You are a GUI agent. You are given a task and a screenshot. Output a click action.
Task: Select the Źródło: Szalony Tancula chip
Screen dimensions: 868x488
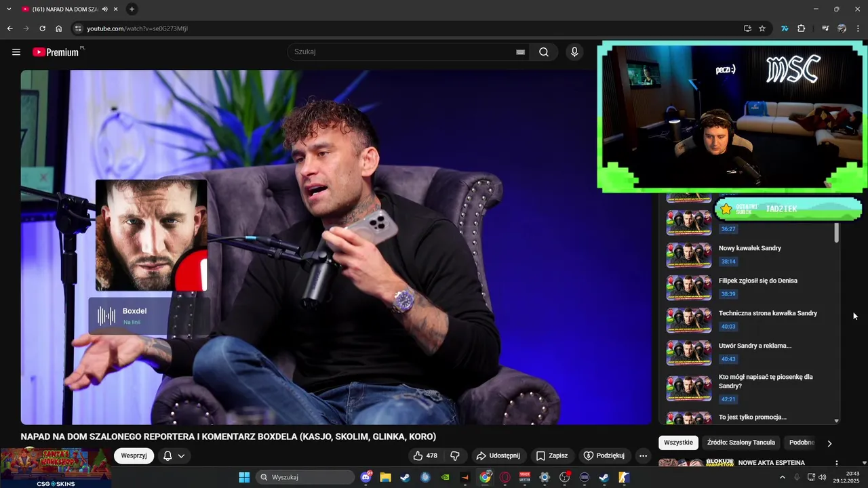(x=741, y=443)
